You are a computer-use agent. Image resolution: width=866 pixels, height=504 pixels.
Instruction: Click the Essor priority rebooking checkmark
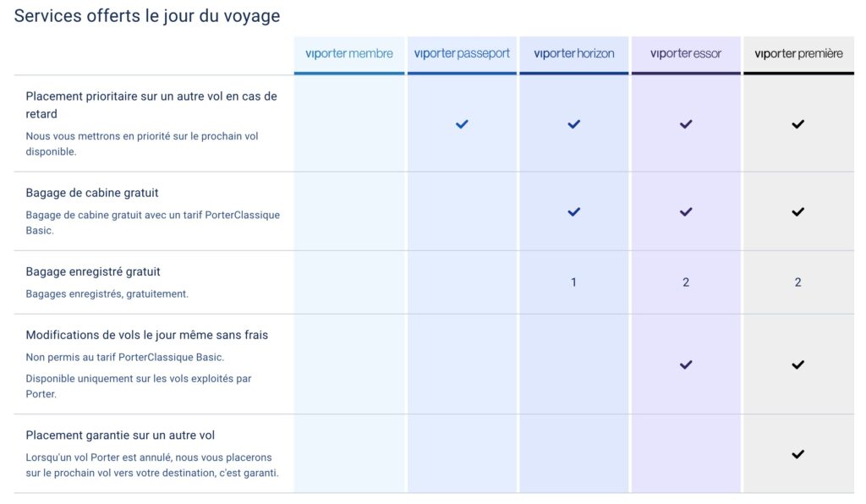(686, 124)
